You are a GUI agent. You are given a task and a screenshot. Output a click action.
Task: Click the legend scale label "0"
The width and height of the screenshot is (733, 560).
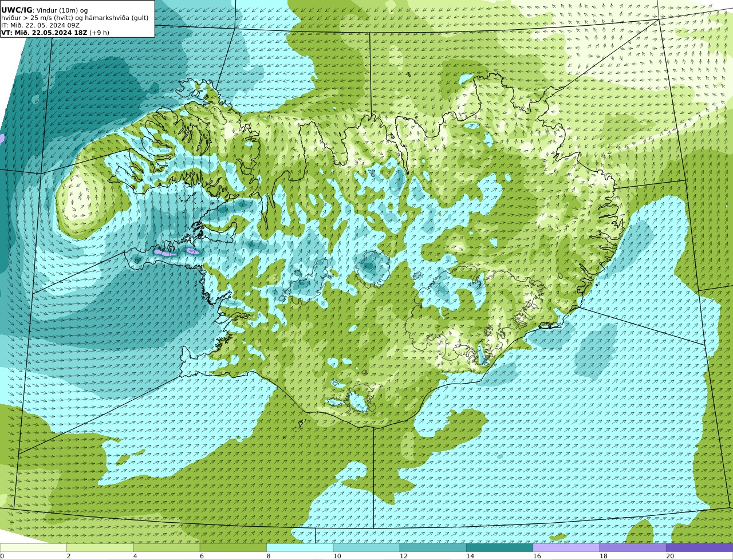2,556
